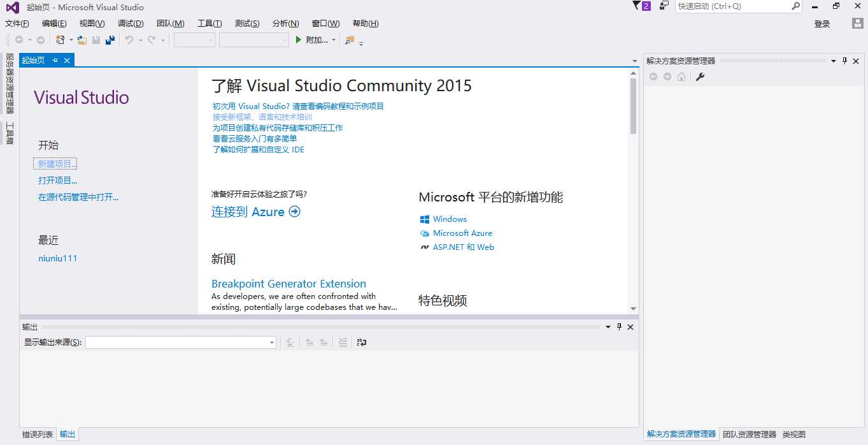
Task: Open the toolbar overflow options arrow
Action: [x=361, y=44]
